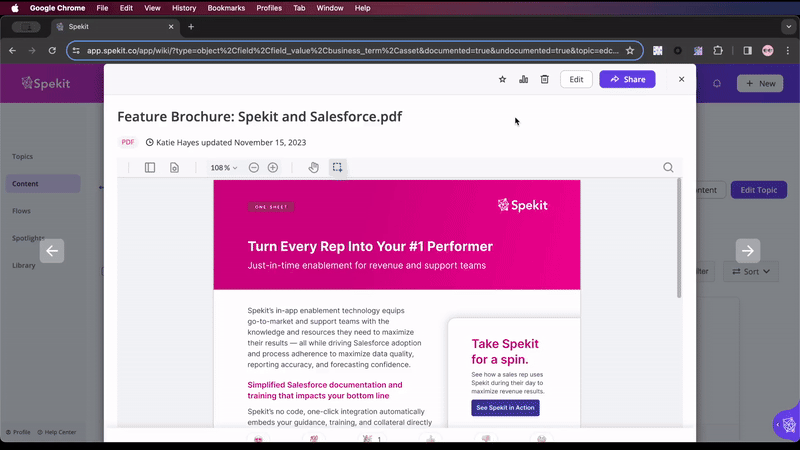Image resolution: width=800 pixels, height=450 pixels.
Task: Open Content in the sidebar
Action: point(43,184)
